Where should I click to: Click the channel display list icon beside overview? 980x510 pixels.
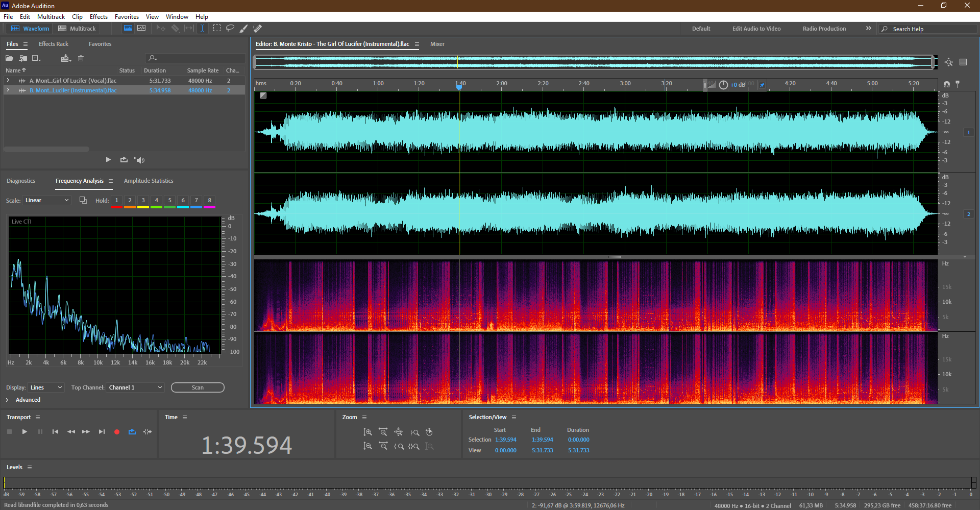point(963,62)
